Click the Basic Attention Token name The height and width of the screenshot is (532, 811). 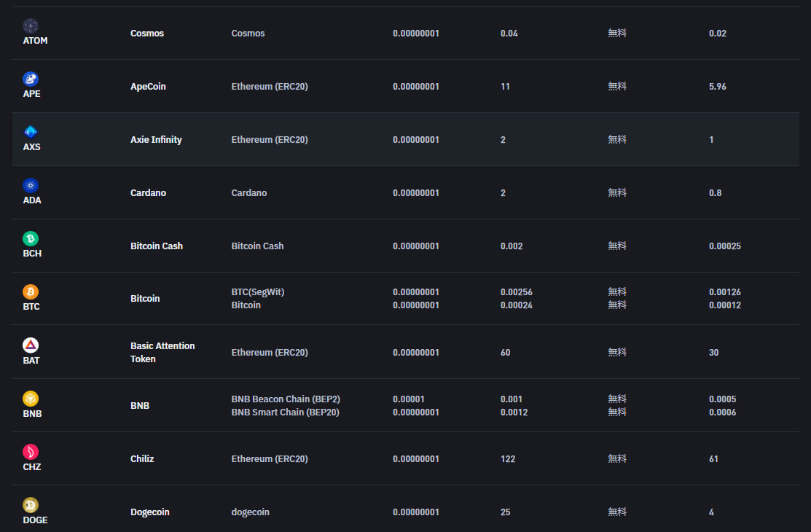point(162,352)
